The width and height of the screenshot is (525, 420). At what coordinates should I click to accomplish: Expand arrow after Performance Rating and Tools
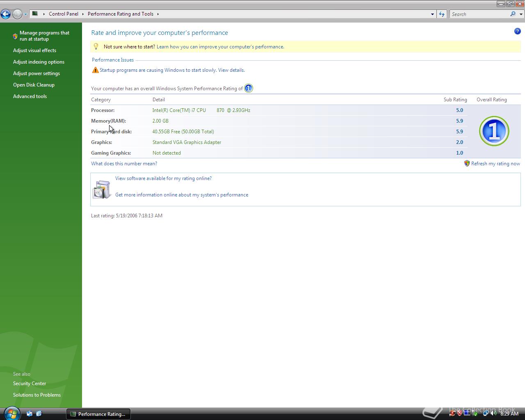(158, 14)
